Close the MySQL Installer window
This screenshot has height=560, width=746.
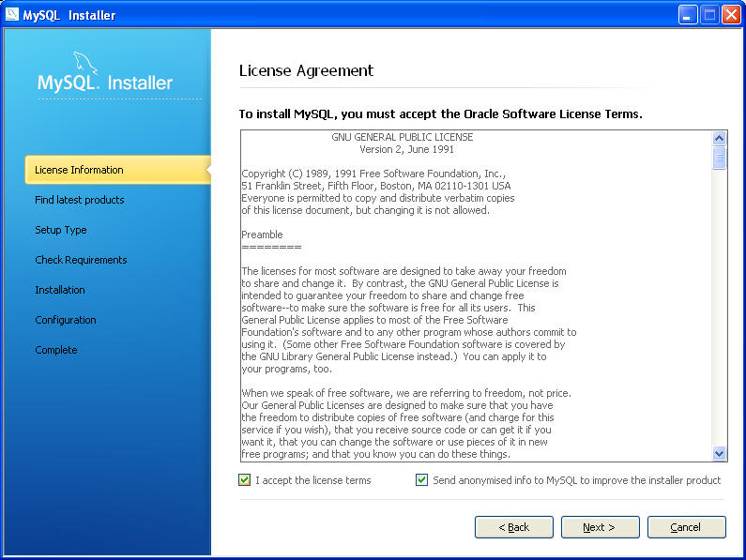[x=730, y=14]
